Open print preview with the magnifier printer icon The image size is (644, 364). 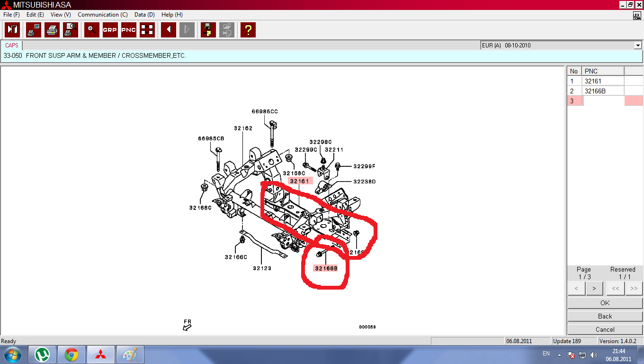71,30
